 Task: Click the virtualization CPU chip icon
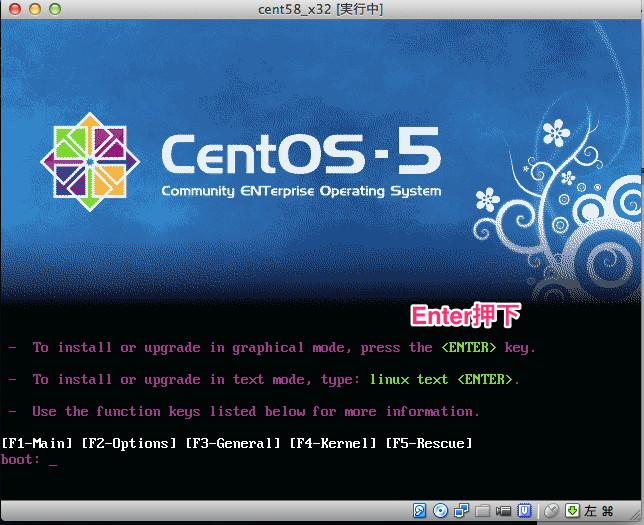coord(524,511)
